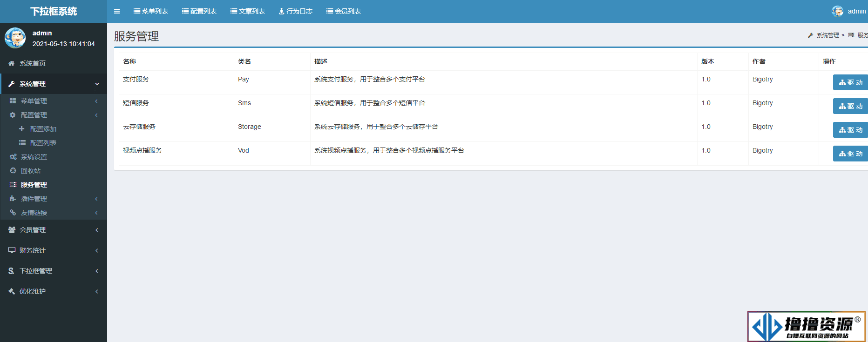This screenshot has width=868, height=342.
Task: Click the recycle icon beside 回收站
Action: pyautogui.click(x=13, y=171)
